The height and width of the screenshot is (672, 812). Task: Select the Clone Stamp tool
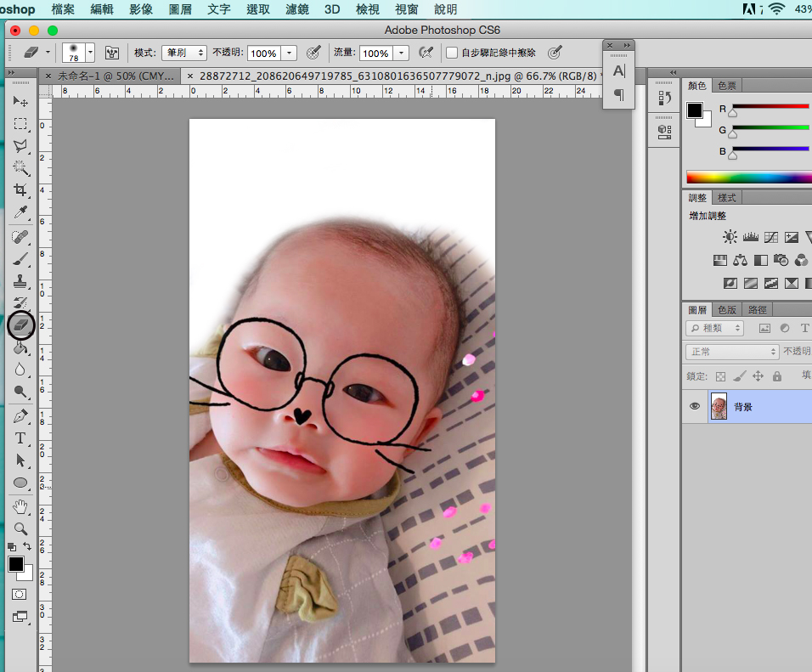click(20, 281)
